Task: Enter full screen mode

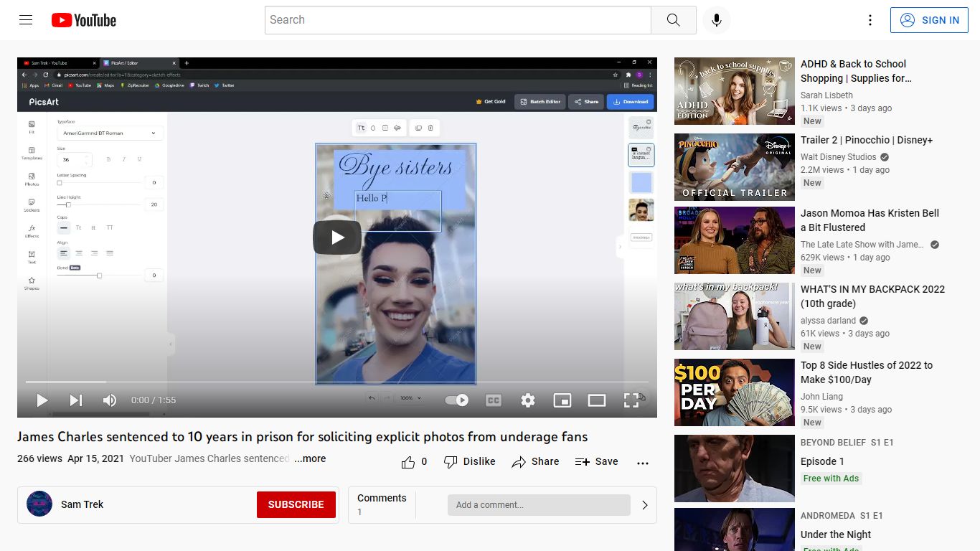Action: point(631,400)
